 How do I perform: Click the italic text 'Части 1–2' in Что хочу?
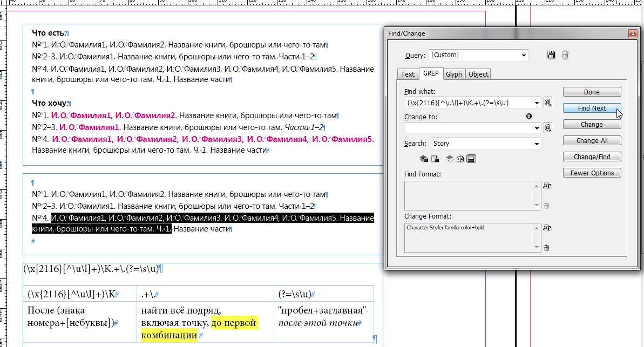tap(303, 127)
